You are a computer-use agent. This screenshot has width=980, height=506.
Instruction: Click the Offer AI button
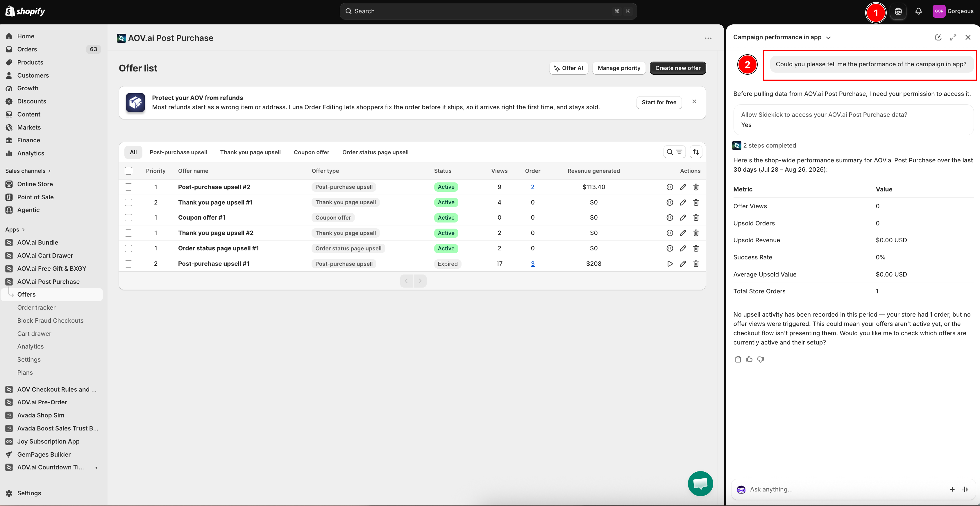(569, 68)
